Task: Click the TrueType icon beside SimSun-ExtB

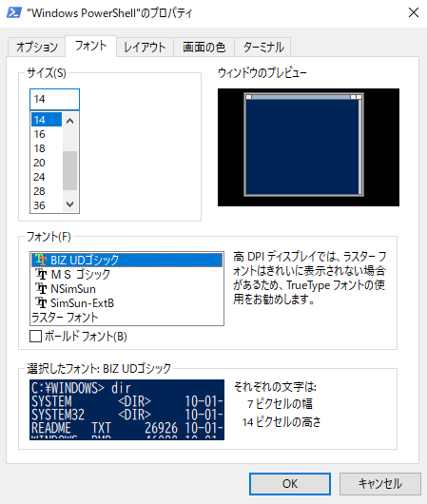Action: (41, 303)
